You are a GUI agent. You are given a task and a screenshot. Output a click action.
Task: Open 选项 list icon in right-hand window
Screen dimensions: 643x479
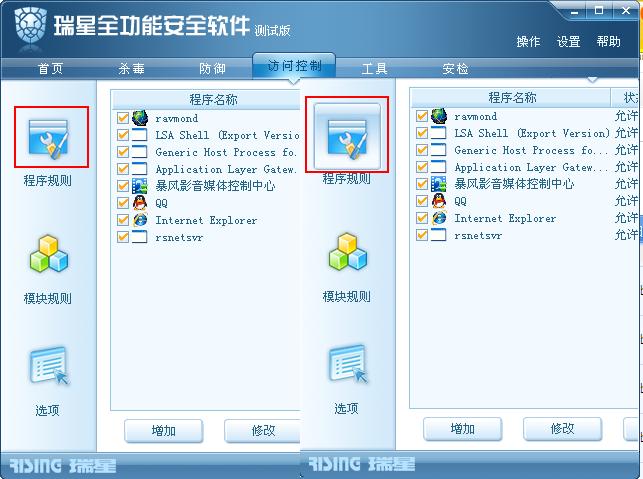tap(348, 363)
